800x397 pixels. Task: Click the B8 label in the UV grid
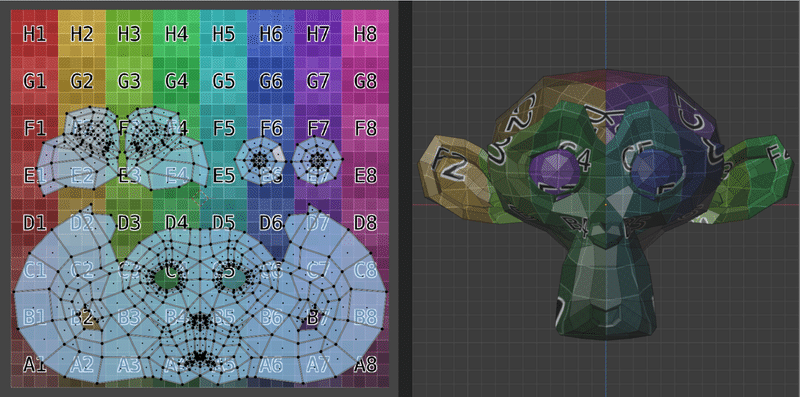click(365, 317)
